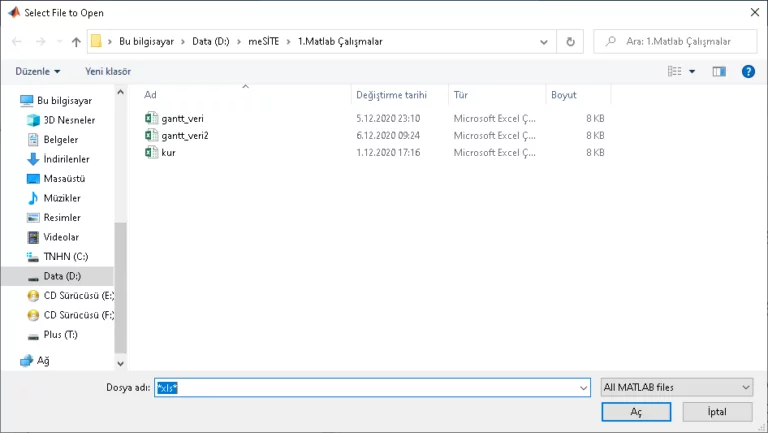
Task: Select the gantt_veri2 Excel file icon
Action: click(151, 135)
